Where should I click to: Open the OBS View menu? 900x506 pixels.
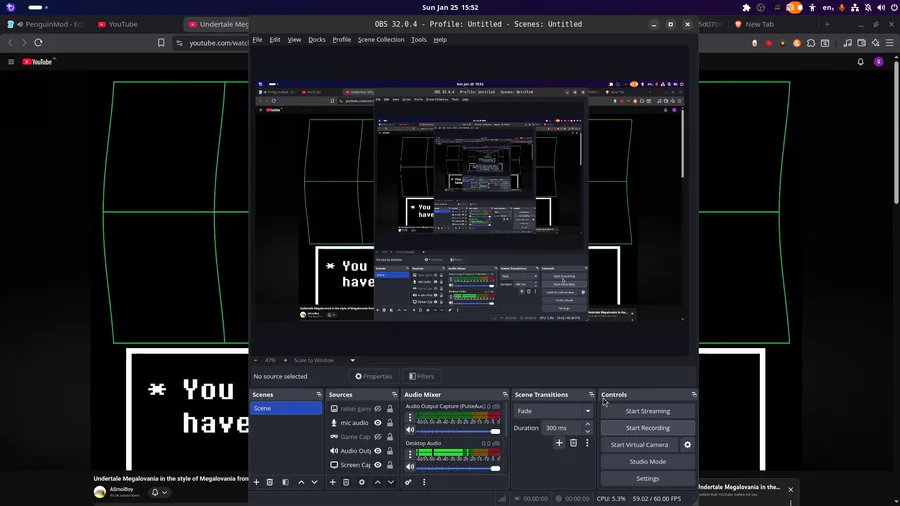[294, 40]
